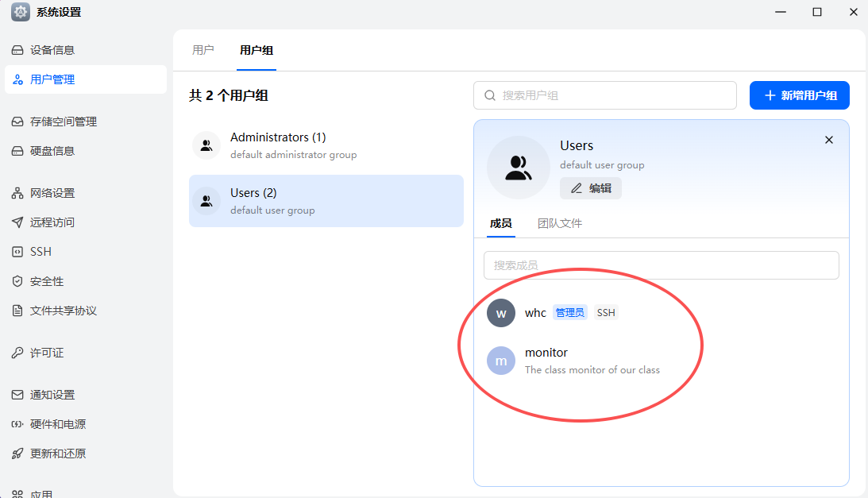Click the 管理员 tag next to whc

coord(569,312)
